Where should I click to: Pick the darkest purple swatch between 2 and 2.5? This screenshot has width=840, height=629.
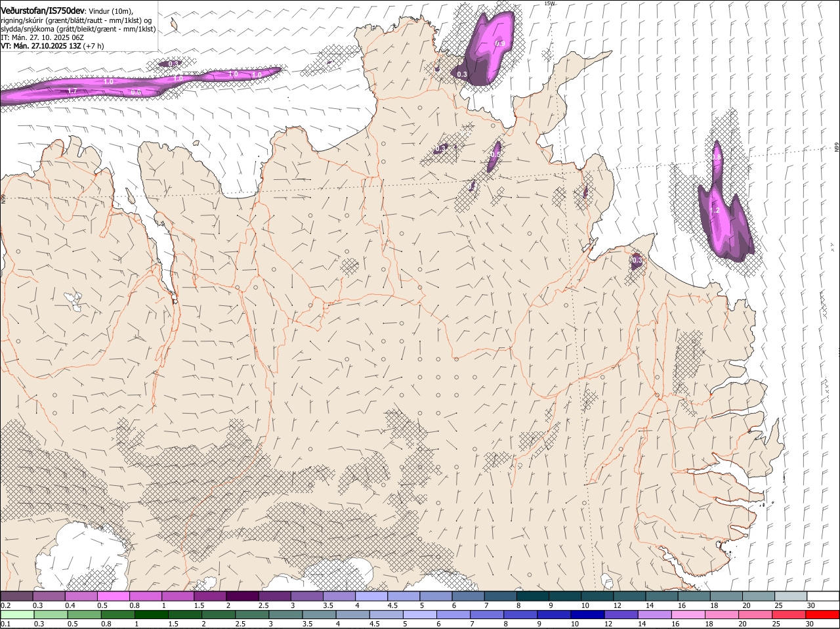(241, 596)
